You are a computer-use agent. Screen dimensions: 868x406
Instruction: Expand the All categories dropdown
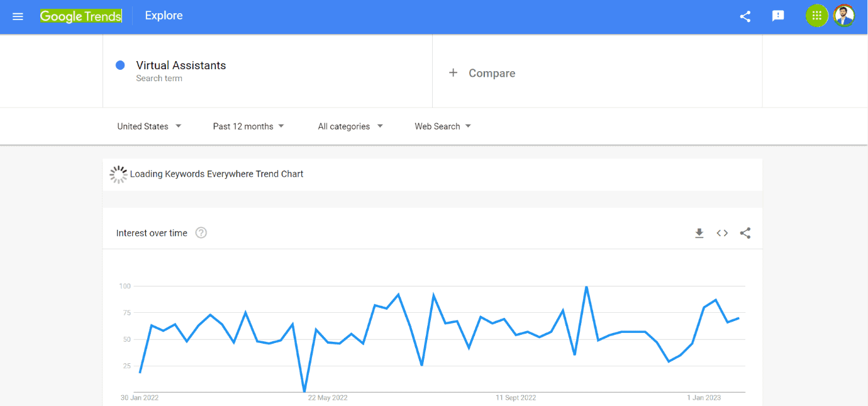[x=350, y=127]
